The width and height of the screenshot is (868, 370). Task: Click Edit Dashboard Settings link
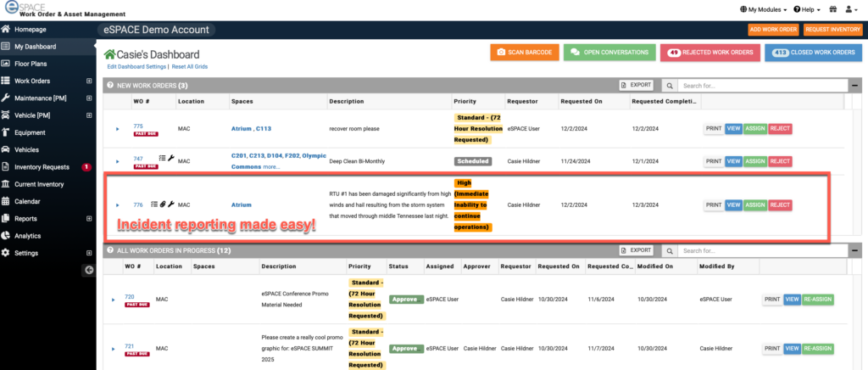(136, 66)
